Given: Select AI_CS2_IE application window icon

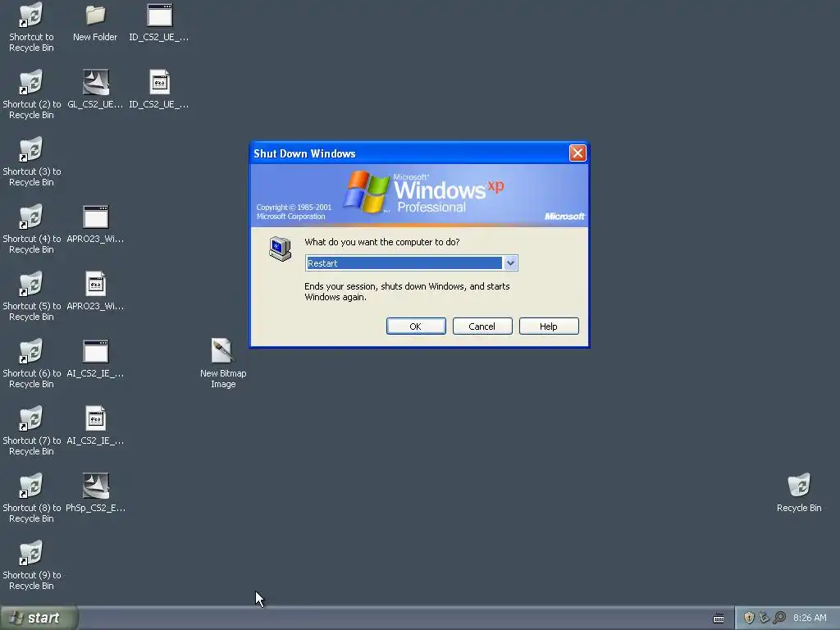Looking at the screenshot, I should coord(95,358).
